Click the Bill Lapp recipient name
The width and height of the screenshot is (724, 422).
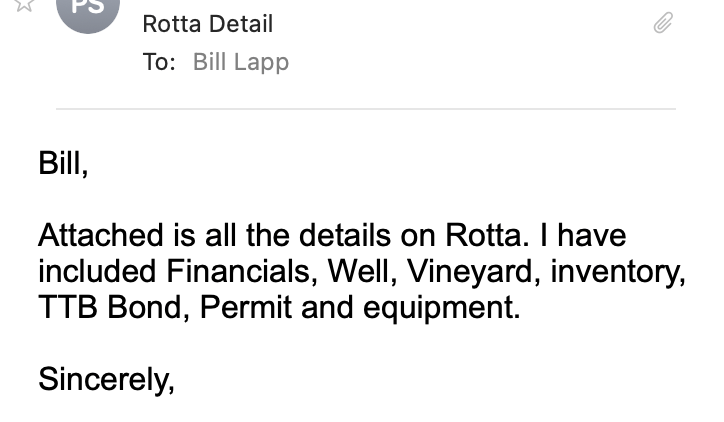tap(240, 62)
